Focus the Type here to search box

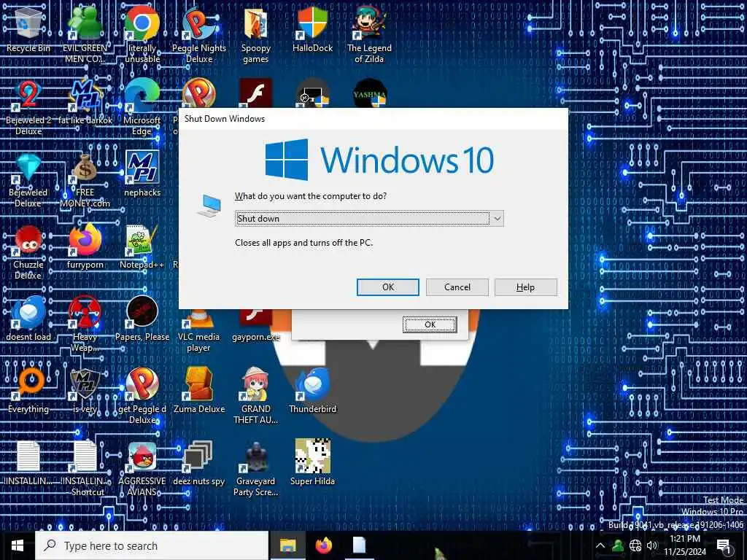pyautogui.click(x=152, y=545)
